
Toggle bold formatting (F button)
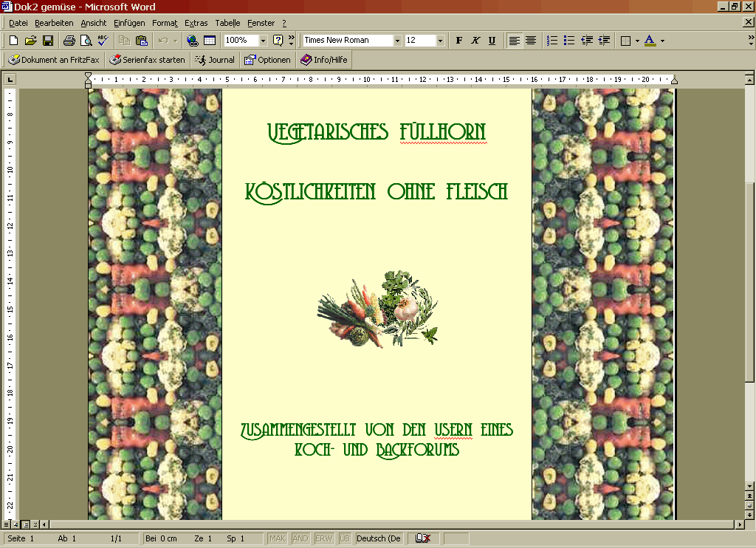[458, 41]
